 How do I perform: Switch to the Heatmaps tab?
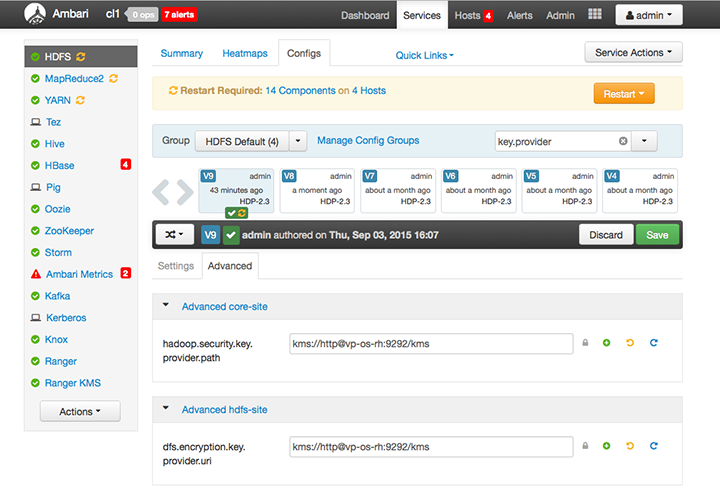click(244, 53)
